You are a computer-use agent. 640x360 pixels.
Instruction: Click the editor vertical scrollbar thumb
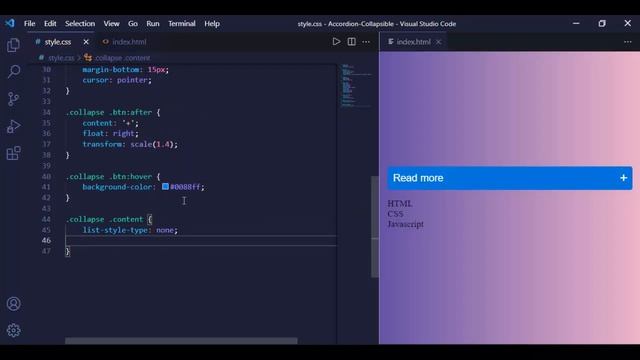(x=374, y=227)
